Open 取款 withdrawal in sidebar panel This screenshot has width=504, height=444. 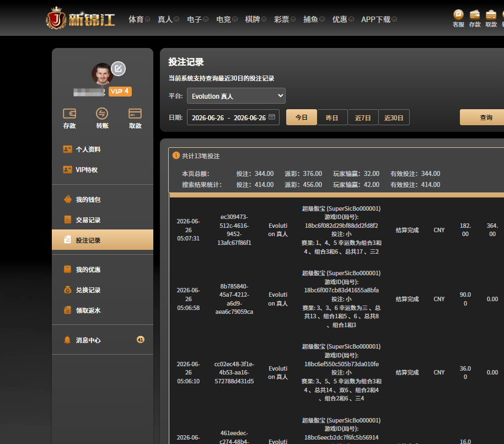pos(135,119)
